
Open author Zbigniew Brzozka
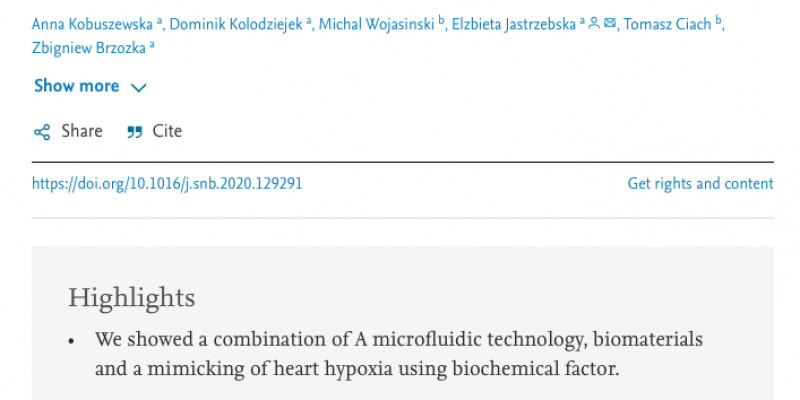point(89,48)
